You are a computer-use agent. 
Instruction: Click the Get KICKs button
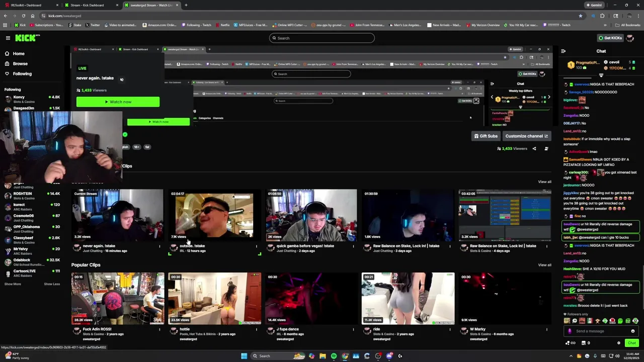pos(610,38)
